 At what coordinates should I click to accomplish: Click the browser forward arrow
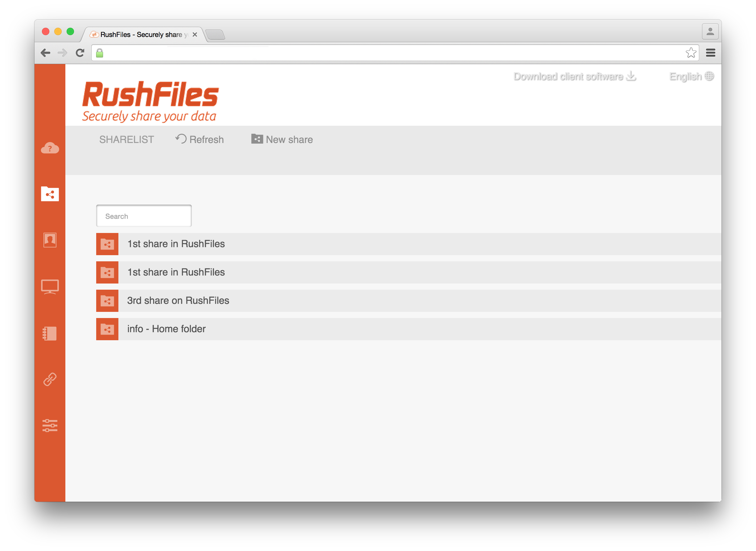click(x=62, y=53)
